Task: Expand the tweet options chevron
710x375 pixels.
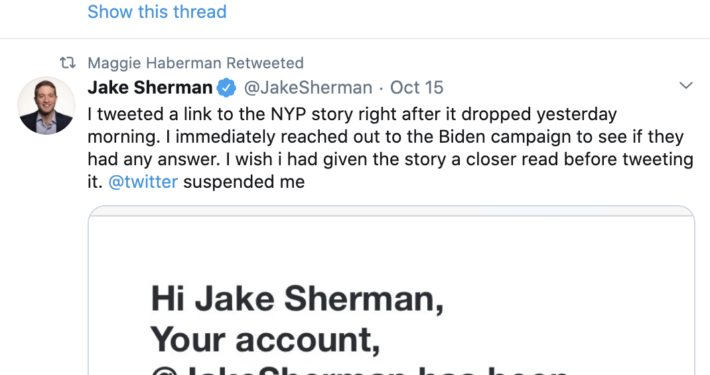Action: (686, 85)
